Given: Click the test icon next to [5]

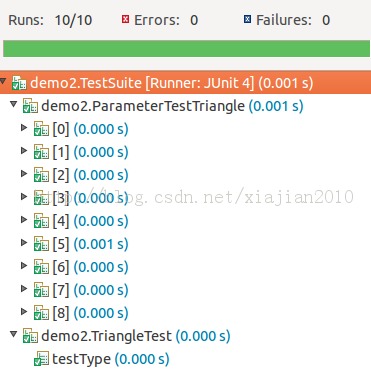Looking at the screenshot, I should [x=41, y=244].
